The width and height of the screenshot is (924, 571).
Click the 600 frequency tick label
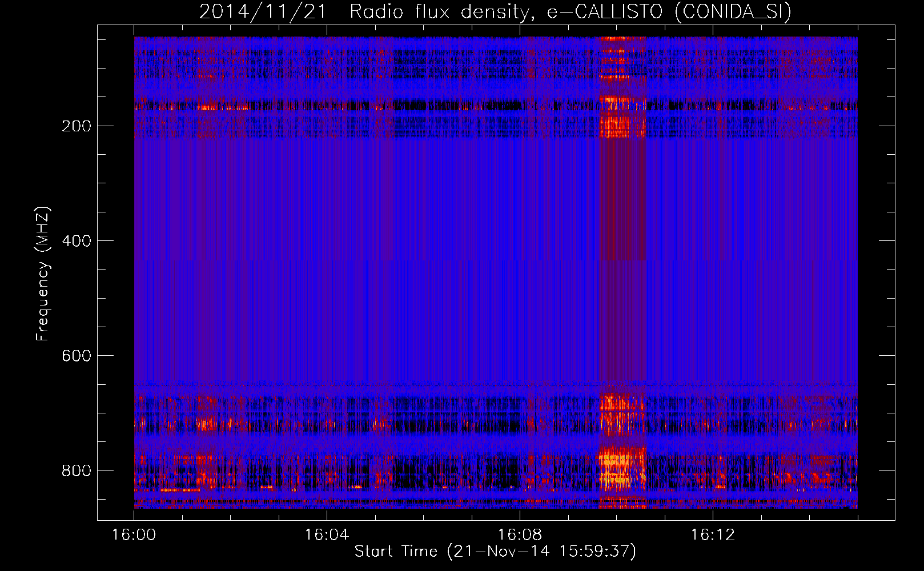pos(77,356)
